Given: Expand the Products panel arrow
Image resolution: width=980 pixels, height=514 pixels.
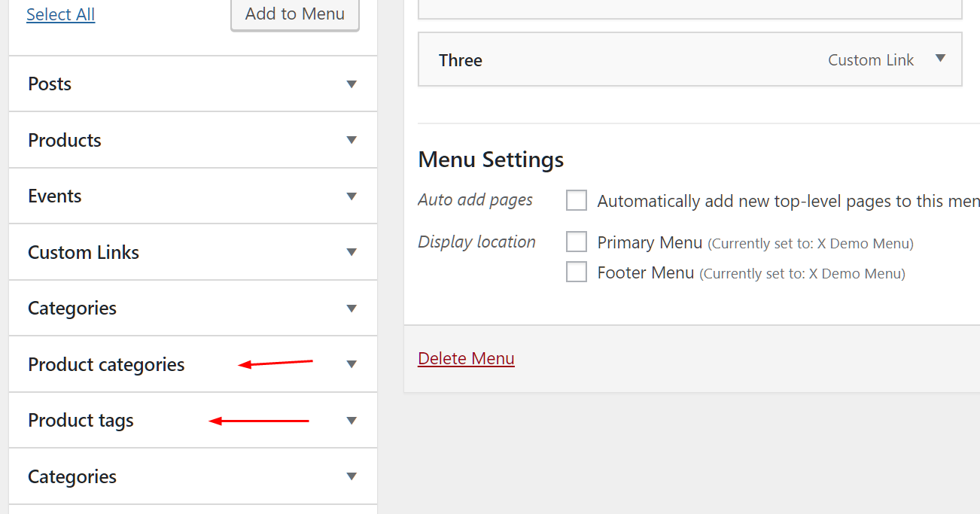Looking at the screenshot, I should pos(352,140).
